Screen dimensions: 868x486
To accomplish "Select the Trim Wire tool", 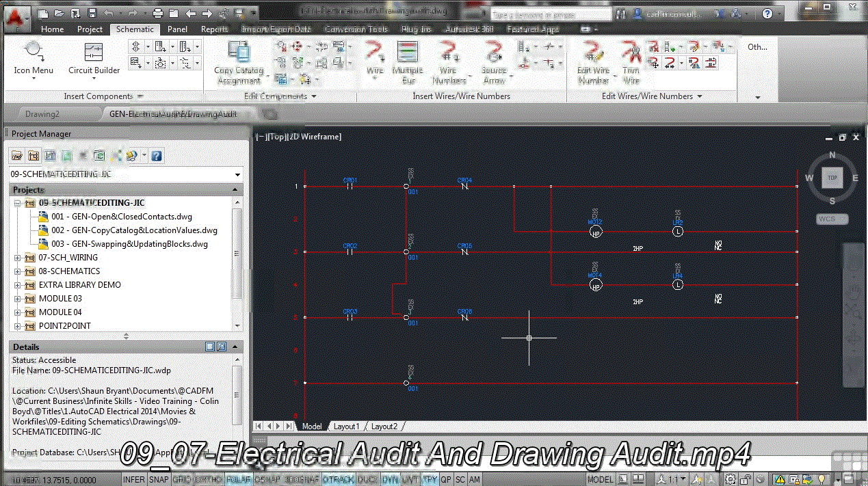I will [x=631, y=62].
